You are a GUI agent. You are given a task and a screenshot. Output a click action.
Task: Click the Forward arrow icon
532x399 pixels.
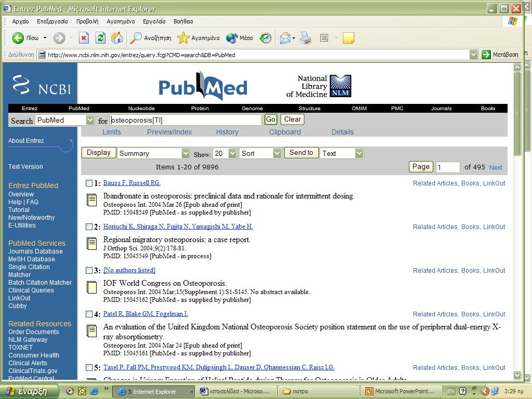pyautogui.click(x=59, y=37)
